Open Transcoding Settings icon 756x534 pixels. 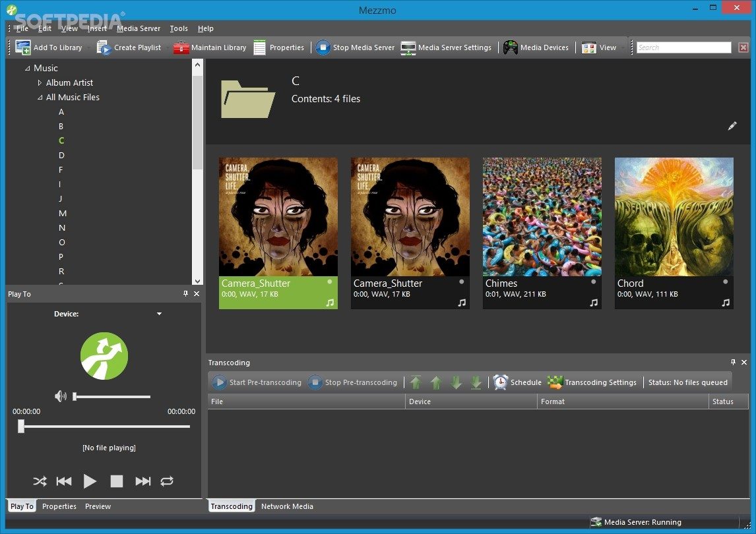[x=555, y=382]
